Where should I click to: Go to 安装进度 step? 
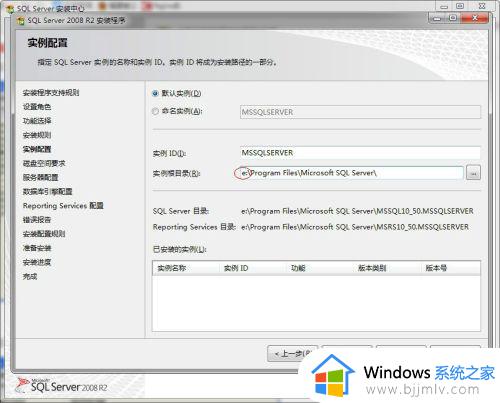[37, 262]
